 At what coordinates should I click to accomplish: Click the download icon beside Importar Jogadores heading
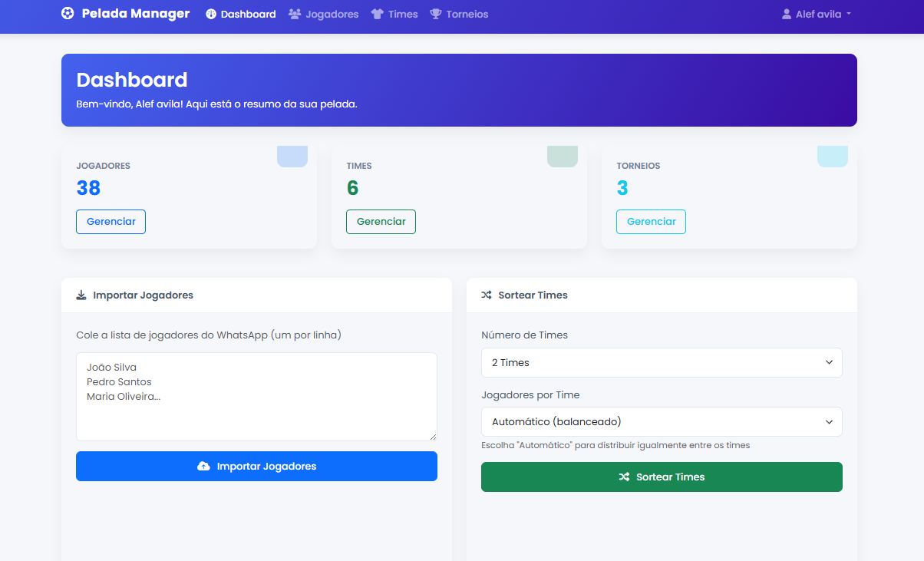(x=81, y=295)
